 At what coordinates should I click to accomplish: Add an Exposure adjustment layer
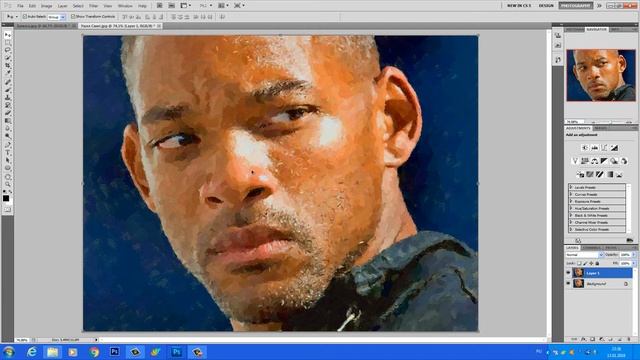pyautogui.click(x=614, y=148)
